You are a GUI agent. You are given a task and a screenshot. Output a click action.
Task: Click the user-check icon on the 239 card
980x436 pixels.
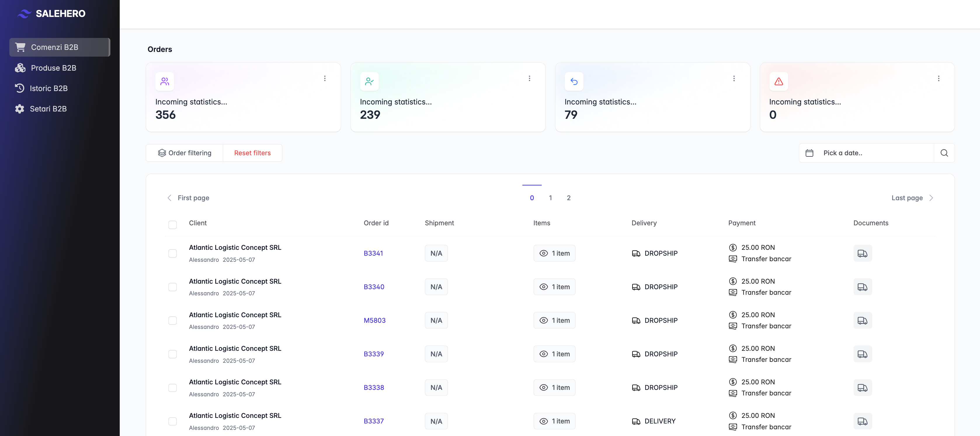pos(369,81)
